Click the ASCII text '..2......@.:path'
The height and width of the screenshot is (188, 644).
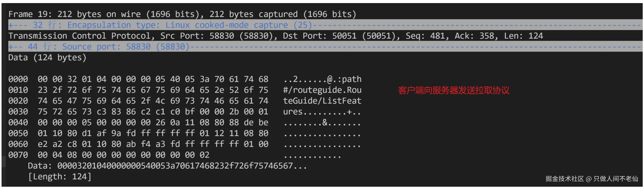point(322,79)
